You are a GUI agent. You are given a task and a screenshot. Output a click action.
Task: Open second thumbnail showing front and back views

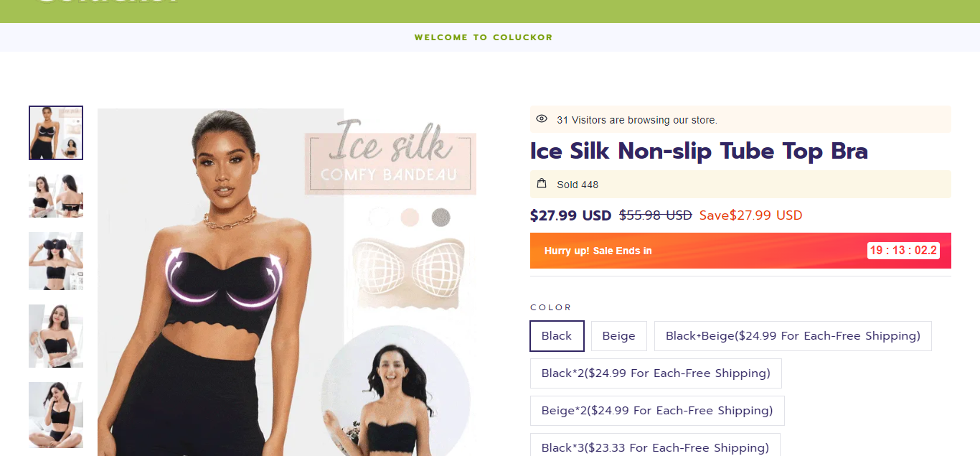[x=56, y=195]
